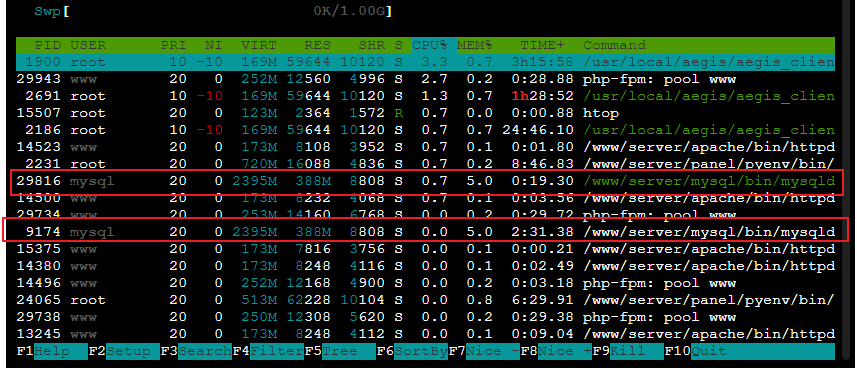Select the httpd process row PID 13245
Screen dimensions: 857x368
coord(425,334)
